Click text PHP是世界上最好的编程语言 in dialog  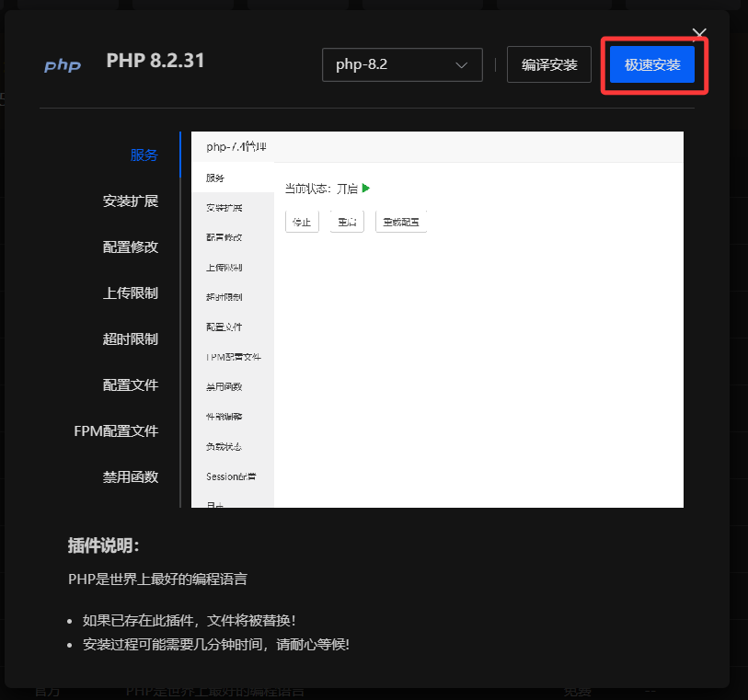pyautogui.click(x=158, y=580)
